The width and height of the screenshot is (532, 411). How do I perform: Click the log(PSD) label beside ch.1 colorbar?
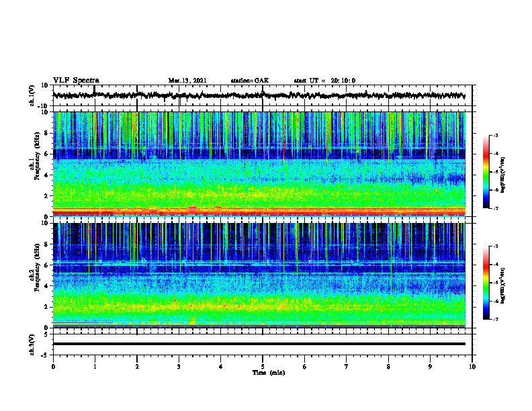[503, 175]
